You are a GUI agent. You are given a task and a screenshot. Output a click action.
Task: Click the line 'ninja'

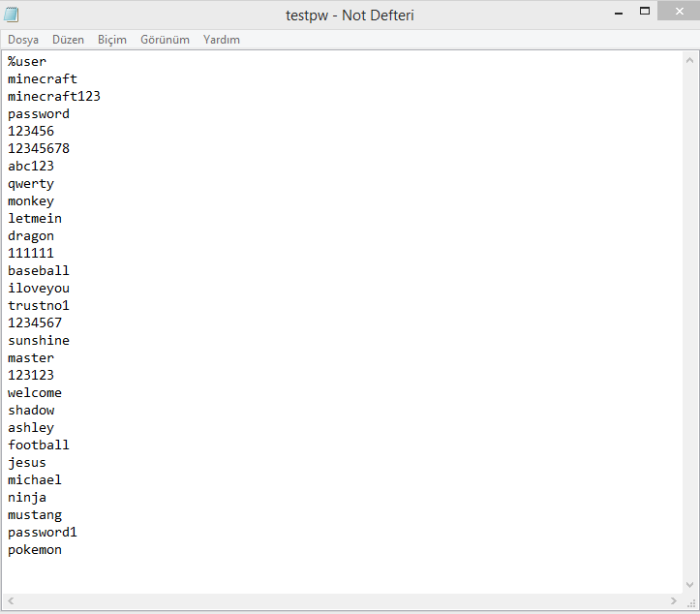coord(27,498)
